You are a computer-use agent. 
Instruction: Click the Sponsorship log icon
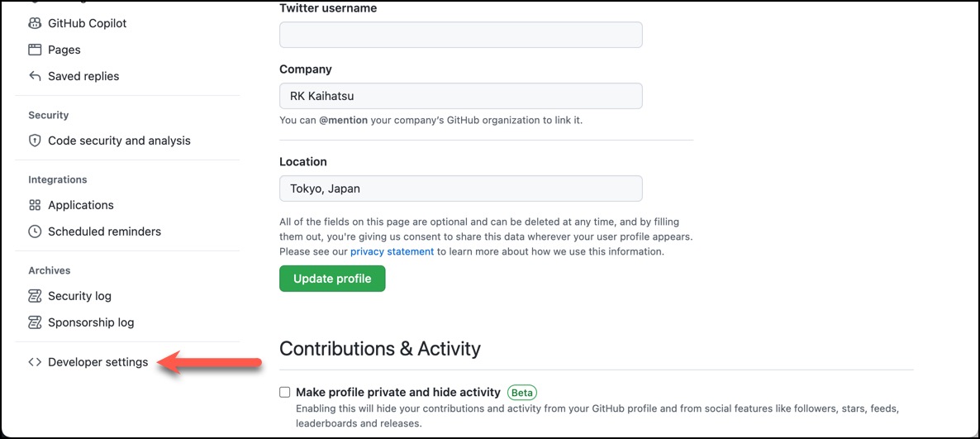(x=35, y=322)
